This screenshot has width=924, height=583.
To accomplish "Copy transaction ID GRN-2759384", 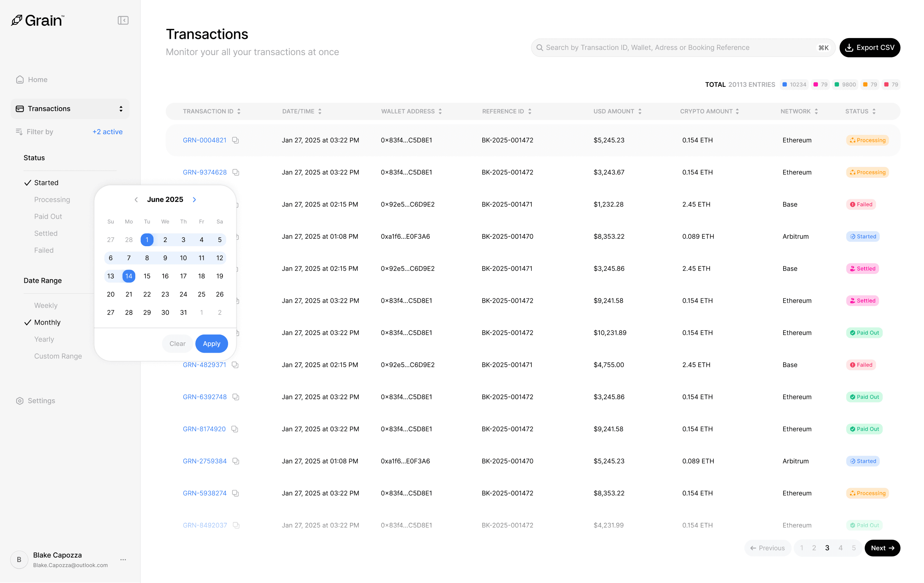I will [236, 461].
